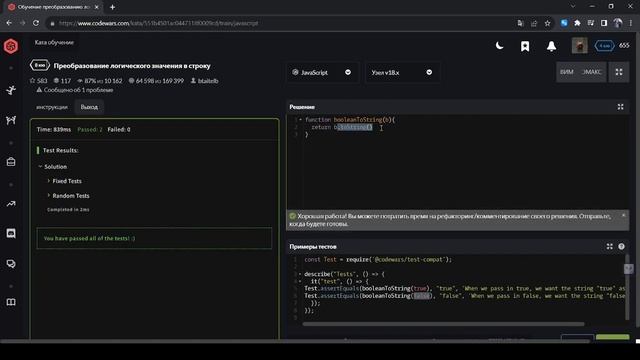Click horizontal scrollbar of sample tests editor
Screen dimensions: 640x360
(x=443, y=324)
